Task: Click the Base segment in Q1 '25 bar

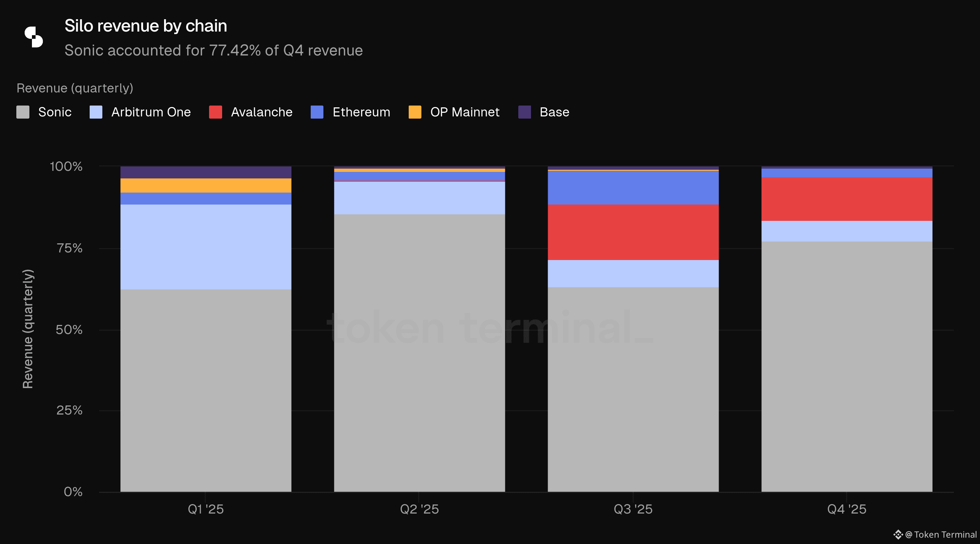Action: [206, 172]
